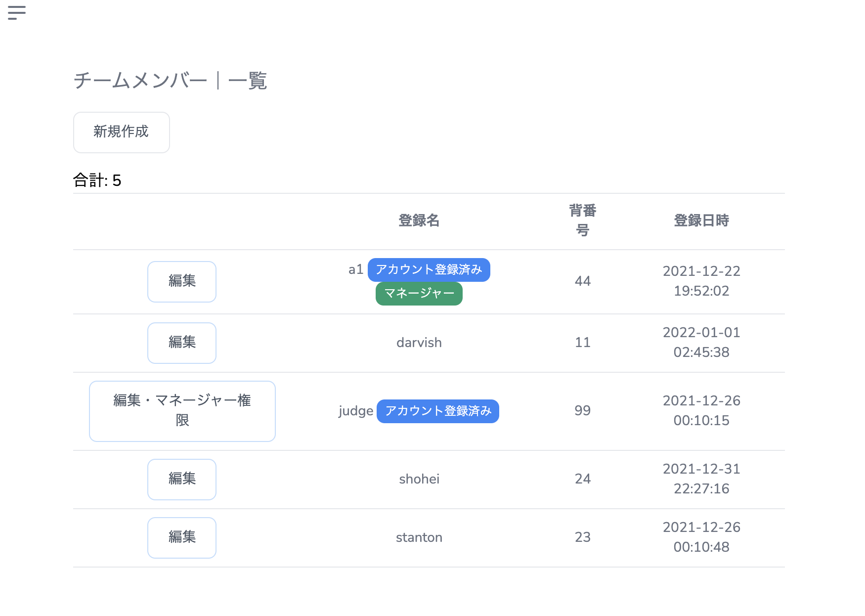
Task: Click jersey number 99 for judge
Action: 582,411
